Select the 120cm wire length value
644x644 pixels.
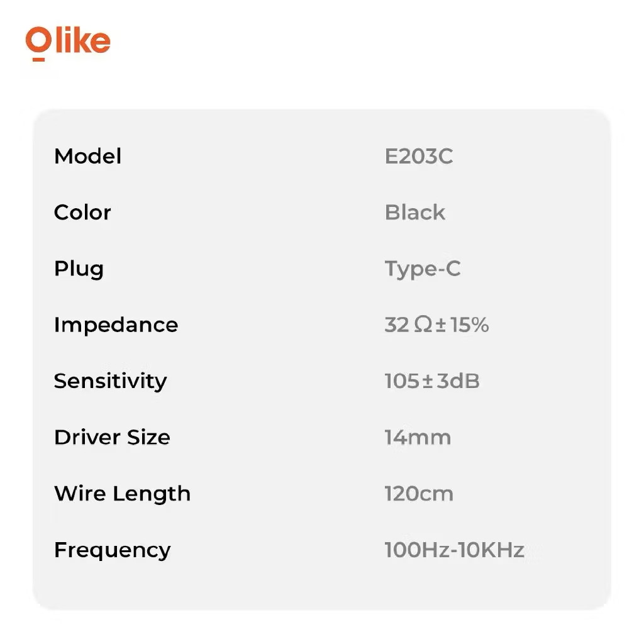click(x=418, y=494)
